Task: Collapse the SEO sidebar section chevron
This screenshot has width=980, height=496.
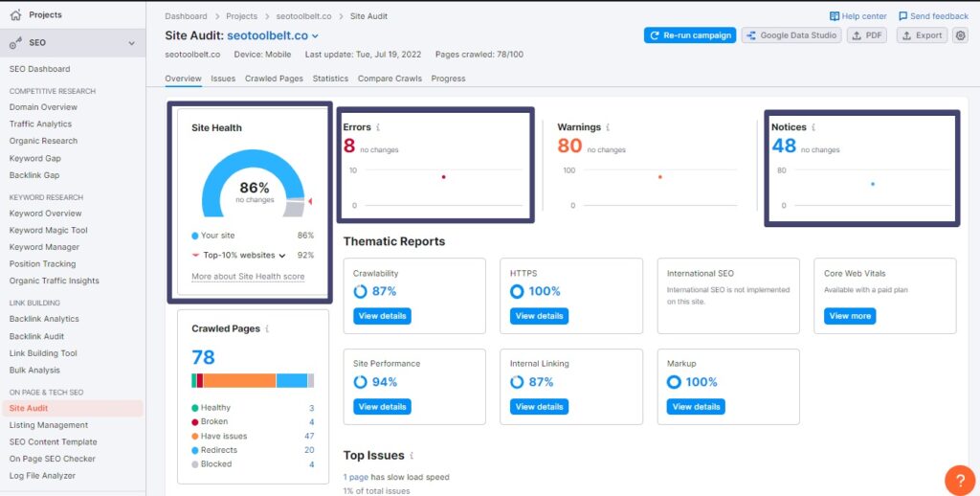Action: 131,43
